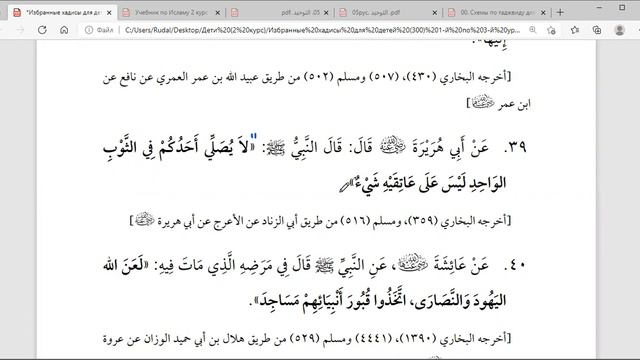Click the PDF icon on the 05рус tab

tap(343, 13)
